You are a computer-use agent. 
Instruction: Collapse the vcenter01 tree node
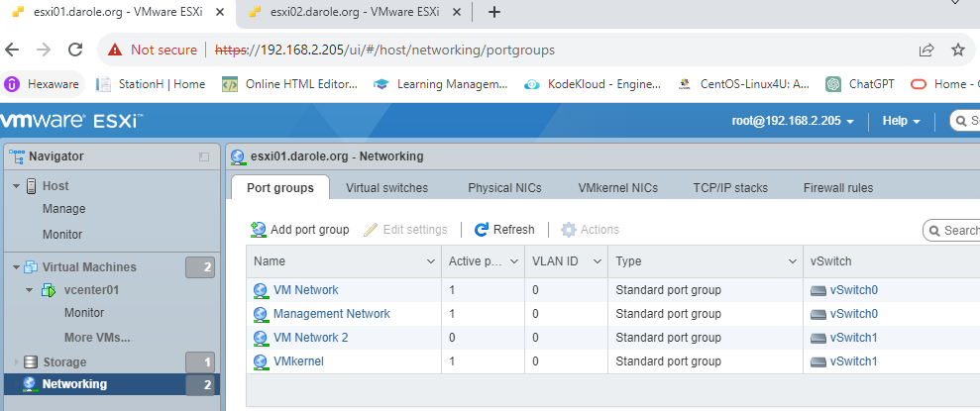[x=30, y=290]
